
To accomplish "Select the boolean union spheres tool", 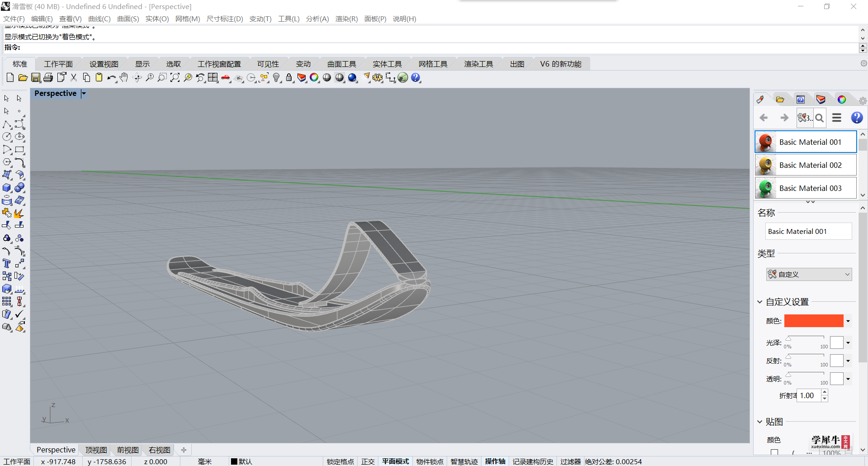I will point(19,187).
